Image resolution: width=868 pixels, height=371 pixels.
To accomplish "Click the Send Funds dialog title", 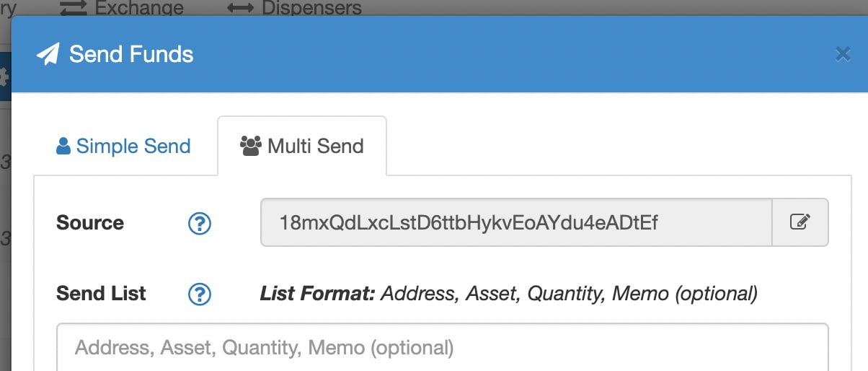I will [x=131, y=54].
